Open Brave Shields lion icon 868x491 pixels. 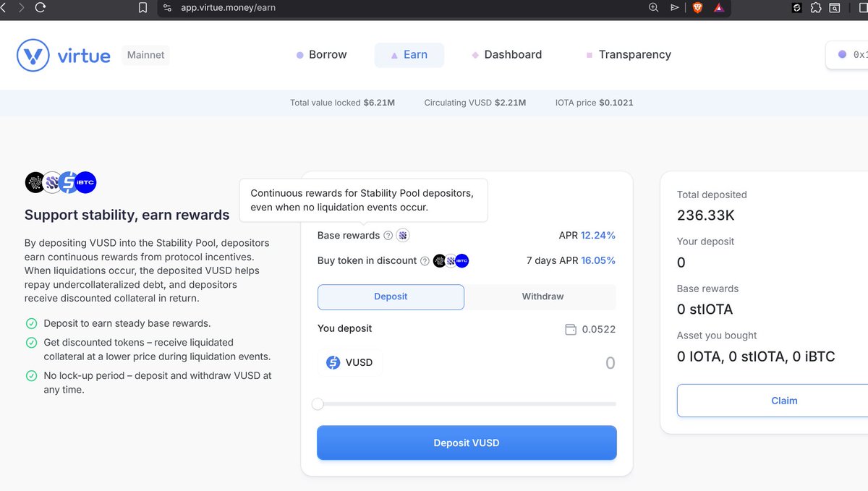pos(697,7)
